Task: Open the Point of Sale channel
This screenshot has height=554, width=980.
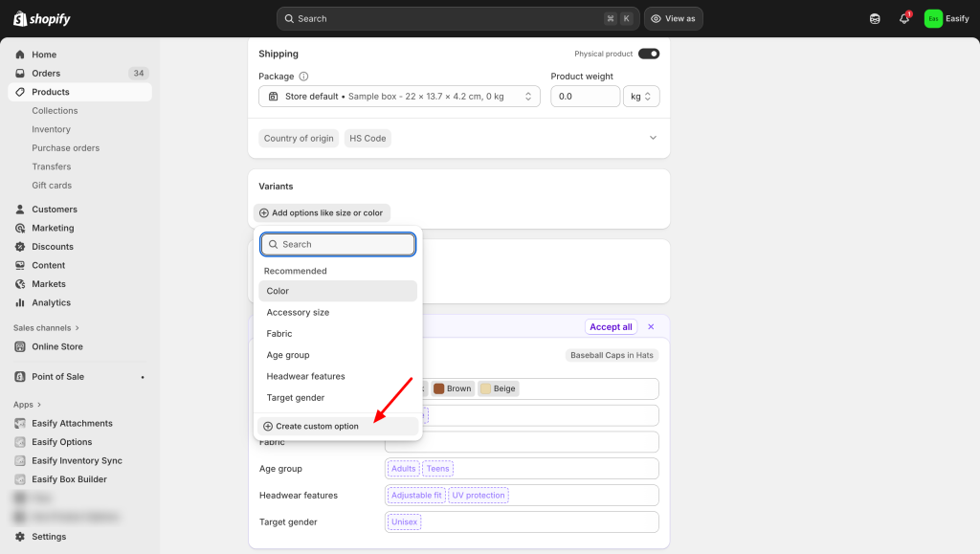Action: tap(57, 377)
